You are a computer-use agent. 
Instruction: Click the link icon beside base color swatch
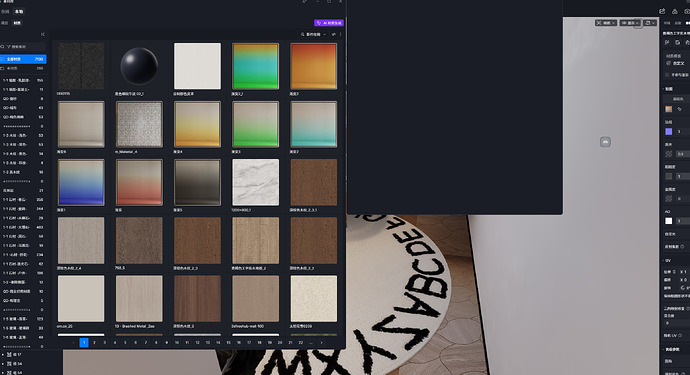click(679, 109)
